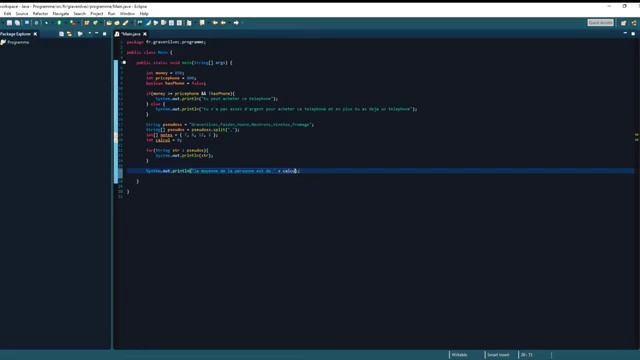Click the Smart Insert status bar entry
This screenshot has width=640, height=360.
pos(498,355)
